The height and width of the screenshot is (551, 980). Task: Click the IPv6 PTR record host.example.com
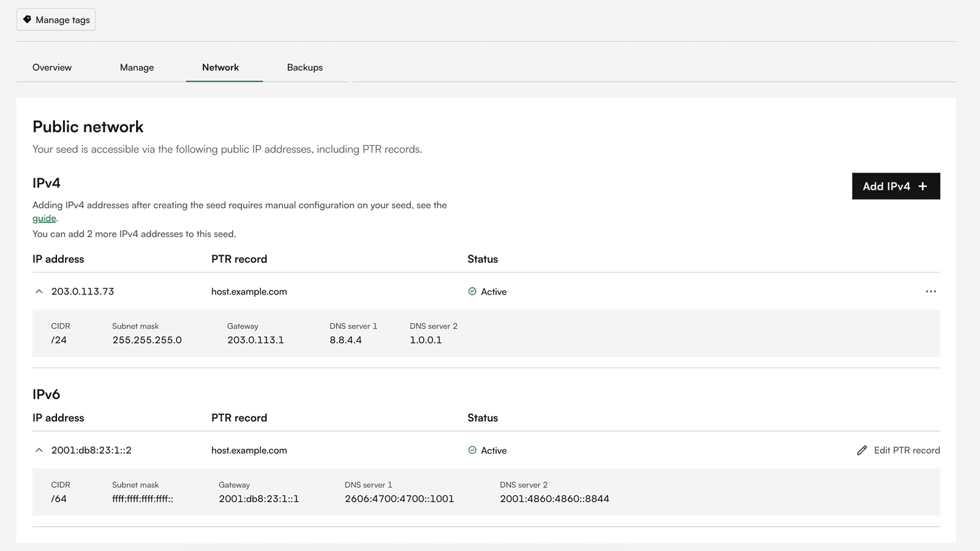click(x=249, y=450)
